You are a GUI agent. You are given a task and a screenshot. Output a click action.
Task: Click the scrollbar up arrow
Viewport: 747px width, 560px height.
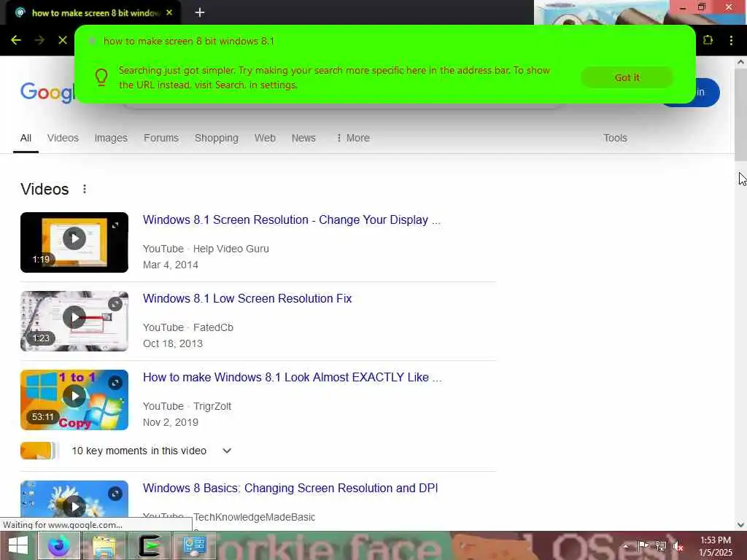[740, 63]
